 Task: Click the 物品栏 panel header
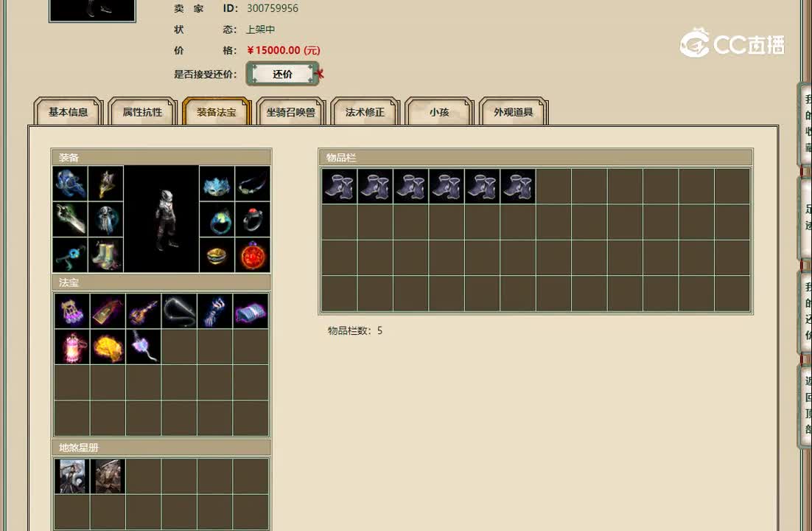click(536, 158)
